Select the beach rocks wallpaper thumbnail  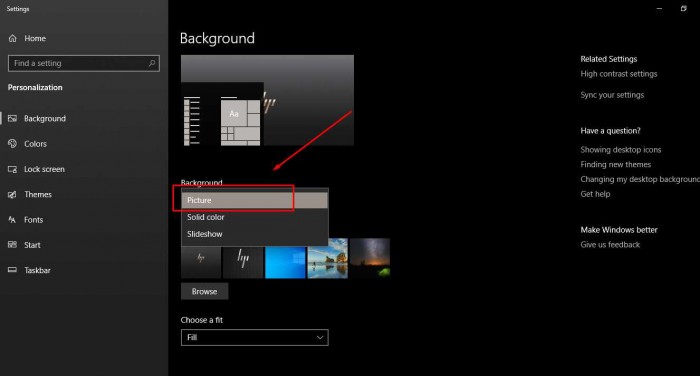(x=328, y=258)
